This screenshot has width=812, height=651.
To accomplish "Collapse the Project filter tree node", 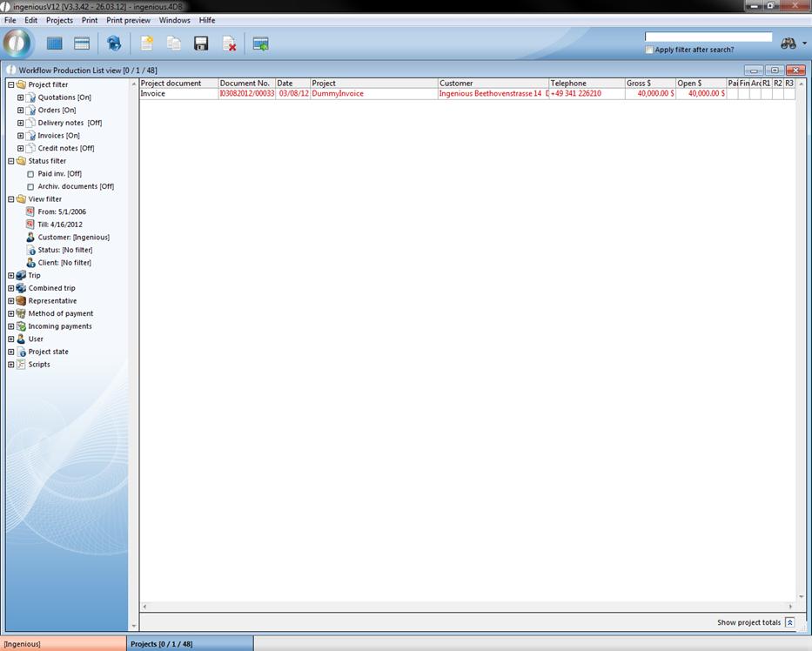I will click(x=11, y=85).
